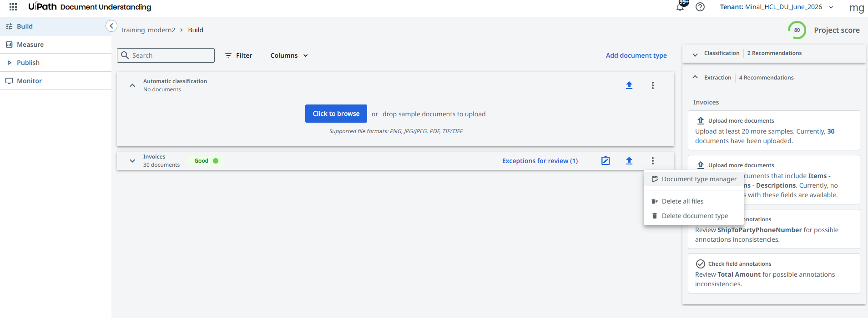The width and height of the screenshot is (868, 318).
Task: Open the ShipToPartyPhoneNumber annotations recommendation
Action: pyautogui.click(x=774, y=229)
